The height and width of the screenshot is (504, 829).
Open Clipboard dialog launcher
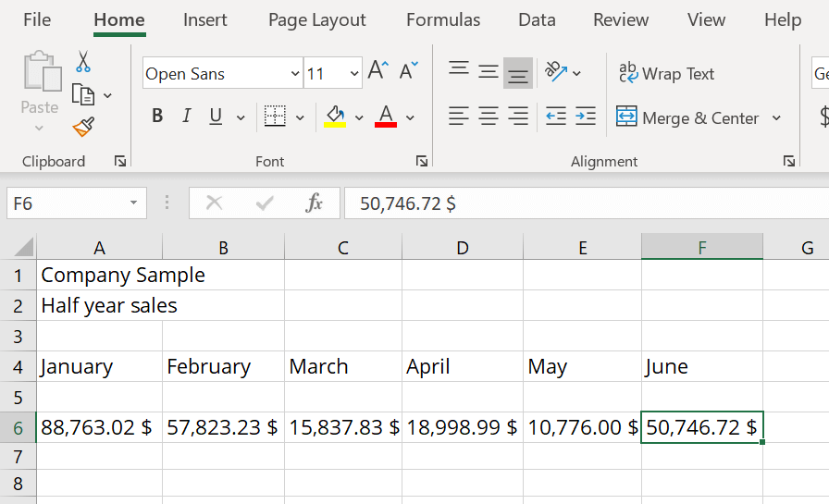click(x=120, y=161)
